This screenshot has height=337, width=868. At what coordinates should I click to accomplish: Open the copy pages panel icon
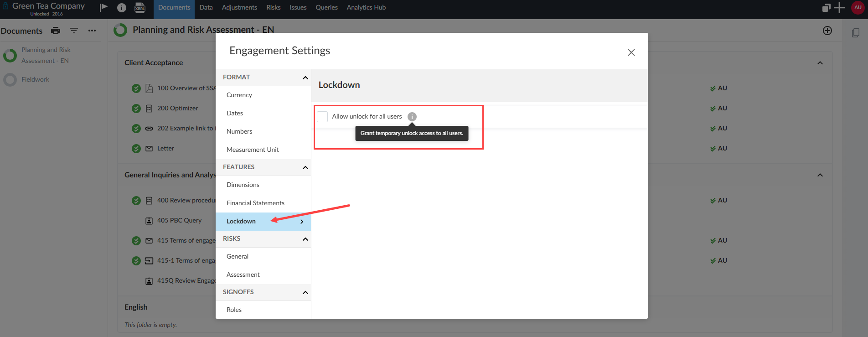[x=856, y=33]
